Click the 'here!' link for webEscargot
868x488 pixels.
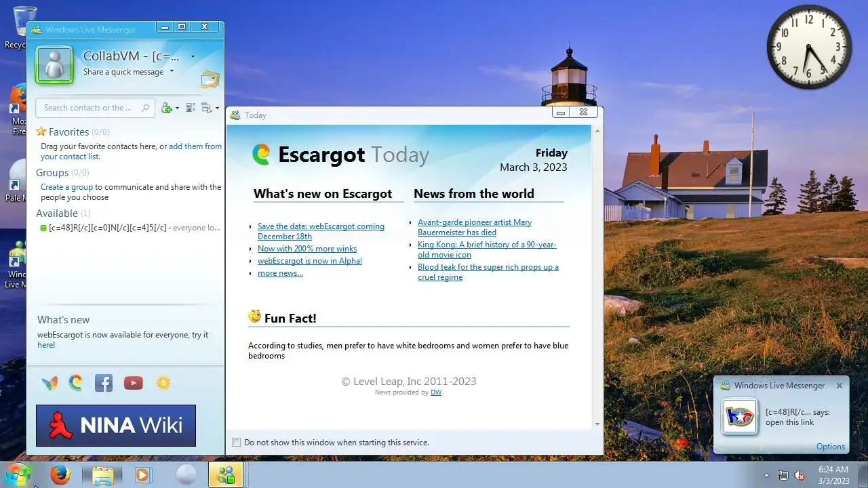[x=46, y=345]
